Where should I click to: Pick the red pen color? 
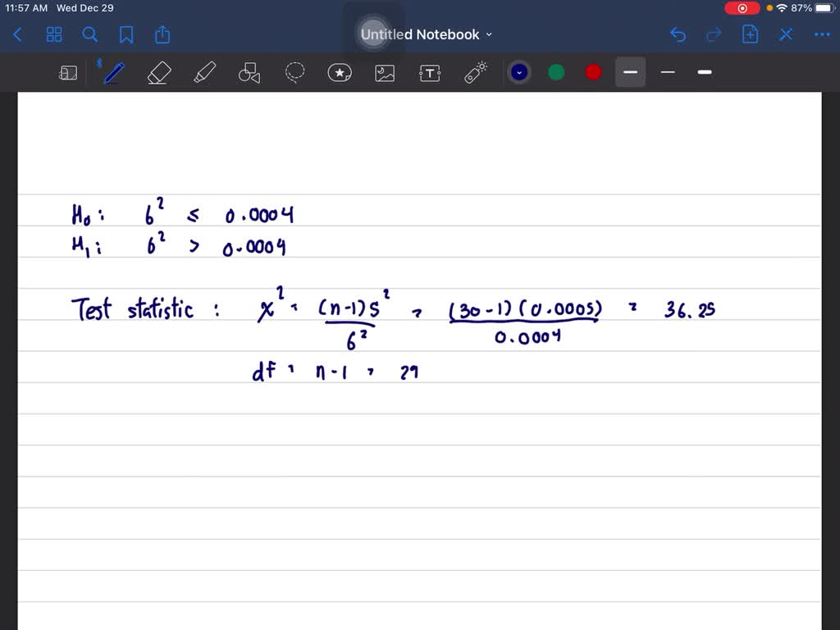click(593, 72)
